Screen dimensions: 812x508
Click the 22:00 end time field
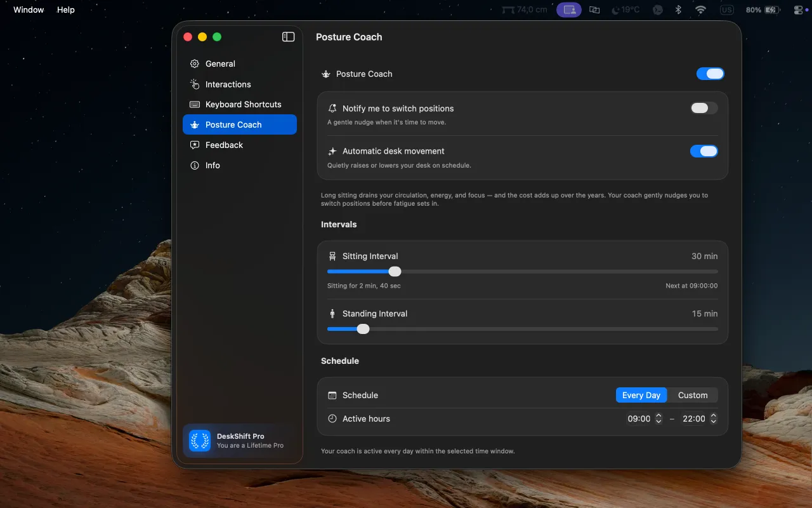tap(693, 418)
